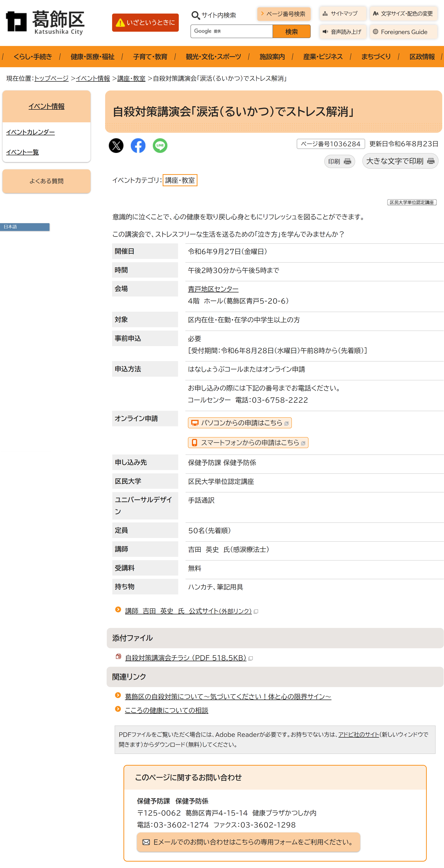Click スマートフォンからの申請はこちら link
This screenshot has width=444, height=868.
click(248, 442)
